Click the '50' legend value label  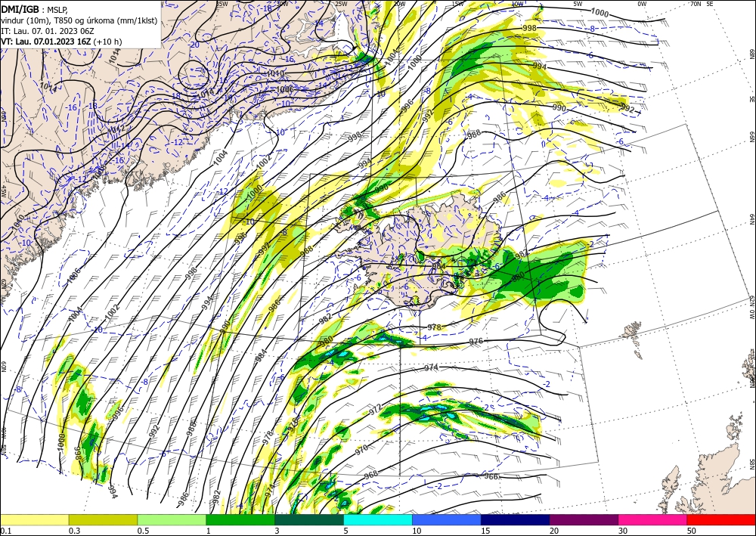(x=692, y=531)
